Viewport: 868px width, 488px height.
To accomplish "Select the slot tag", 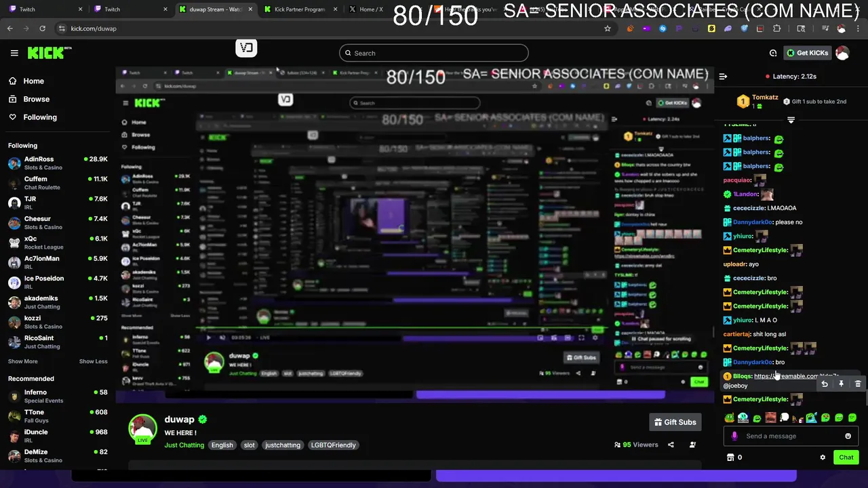I will coord(250,445).
